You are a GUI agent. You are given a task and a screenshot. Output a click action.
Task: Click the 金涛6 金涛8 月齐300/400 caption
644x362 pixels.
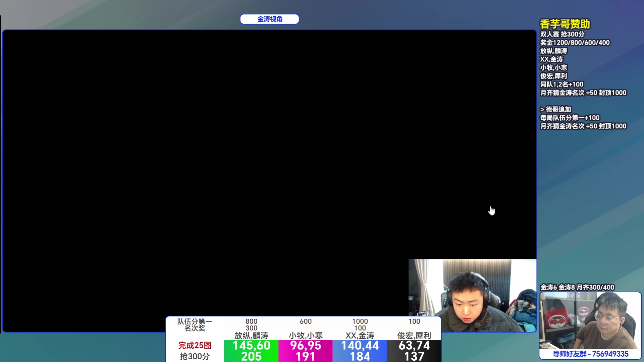pos(577,287)
